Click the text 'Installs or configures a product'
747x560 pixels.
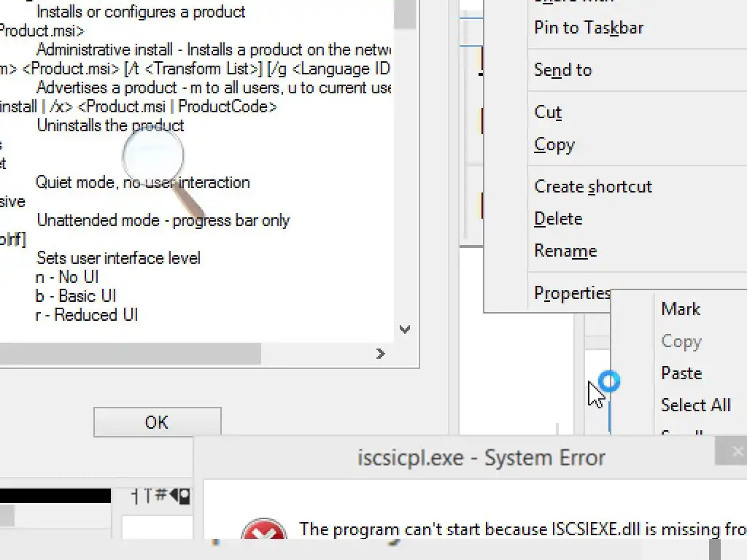pos(141,12)
